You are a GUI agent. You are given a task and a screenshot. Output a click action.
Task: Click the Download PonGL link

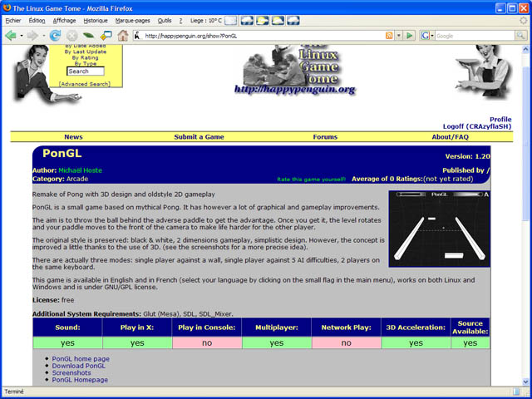point(79,366)
